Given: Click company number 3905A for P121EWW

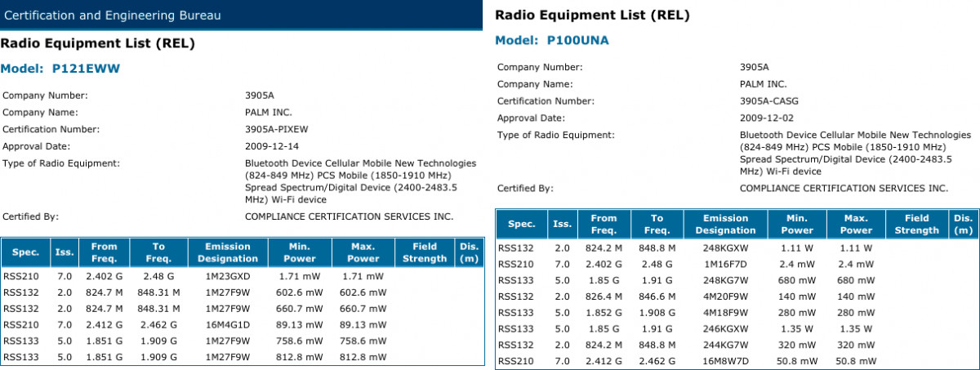Looking at the screenshot, I should tap(260, 96).
